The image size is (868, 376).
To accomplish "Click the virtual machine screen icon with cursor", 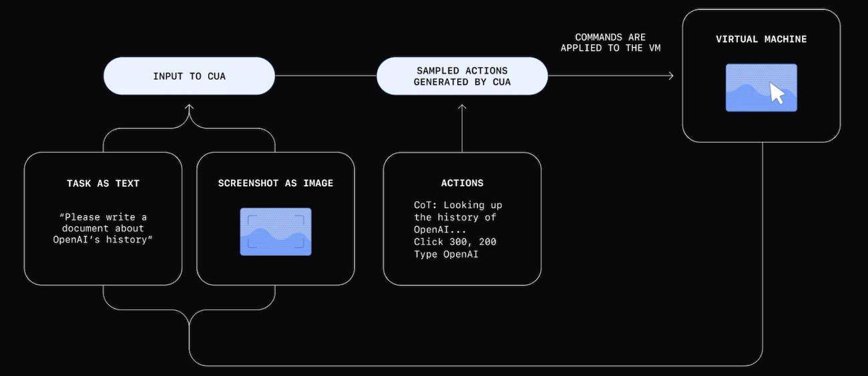I will (x=761, y=87).
